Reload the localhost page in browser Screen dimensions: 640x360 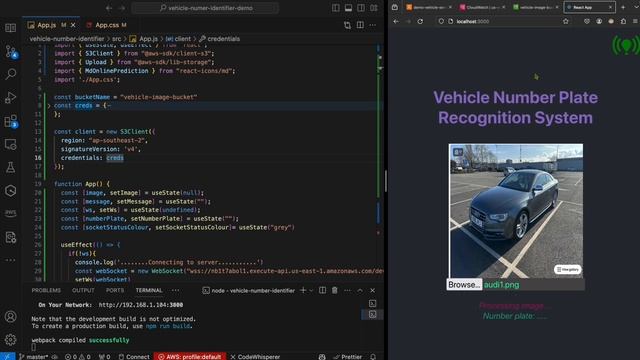(x=420, y=21)
